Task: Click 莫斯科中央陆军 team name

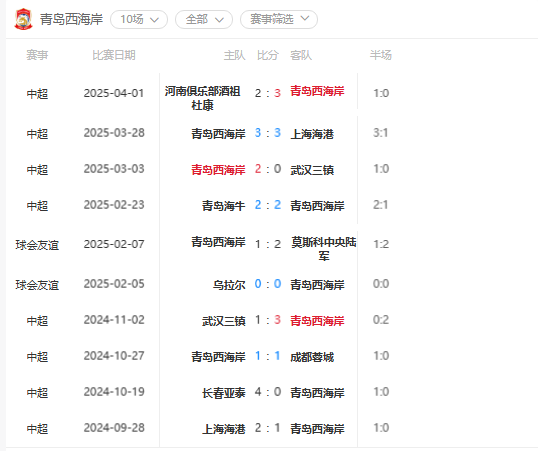Action: tap(324, 249)
